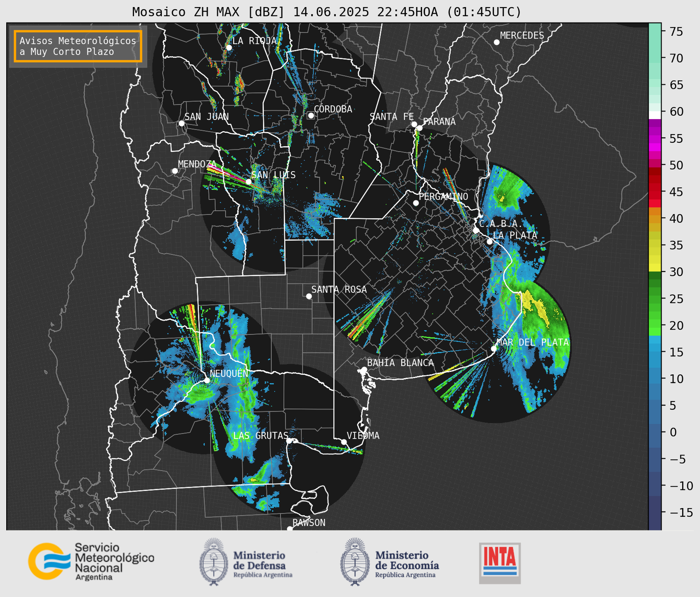Click the NEUQUÉN city label
The image size is (700, 597).
click(229, 373)
